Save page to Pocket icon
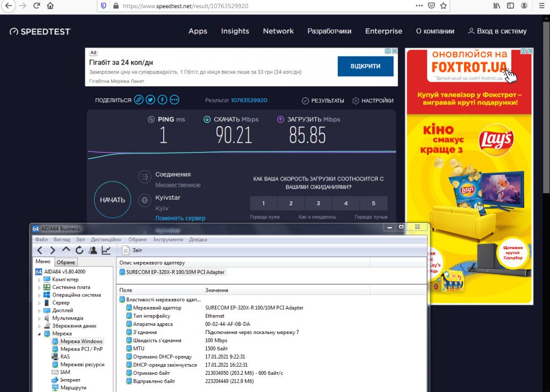The image size is (550, 392). pos(431,6)
